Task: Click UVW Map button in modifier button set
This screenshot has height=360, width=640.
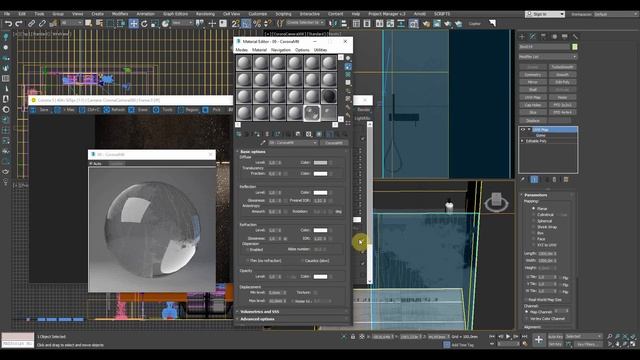Action: pyautogui.click(x=533, y=98)
